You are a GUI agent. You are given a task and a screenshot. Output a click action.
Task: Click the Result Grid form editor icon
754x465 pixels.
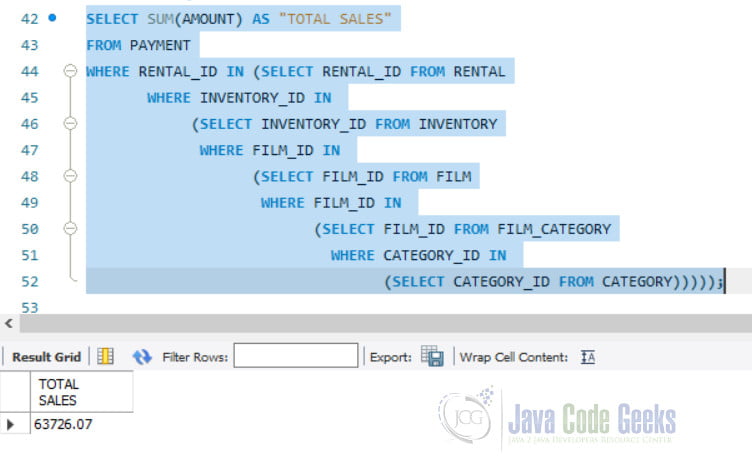(x=105, y=357)
